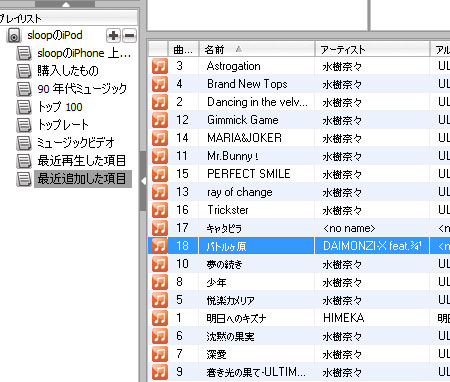Open the ミュージックビデオ playlist
This screenshot has height=382, width=450.
point(76,143)
